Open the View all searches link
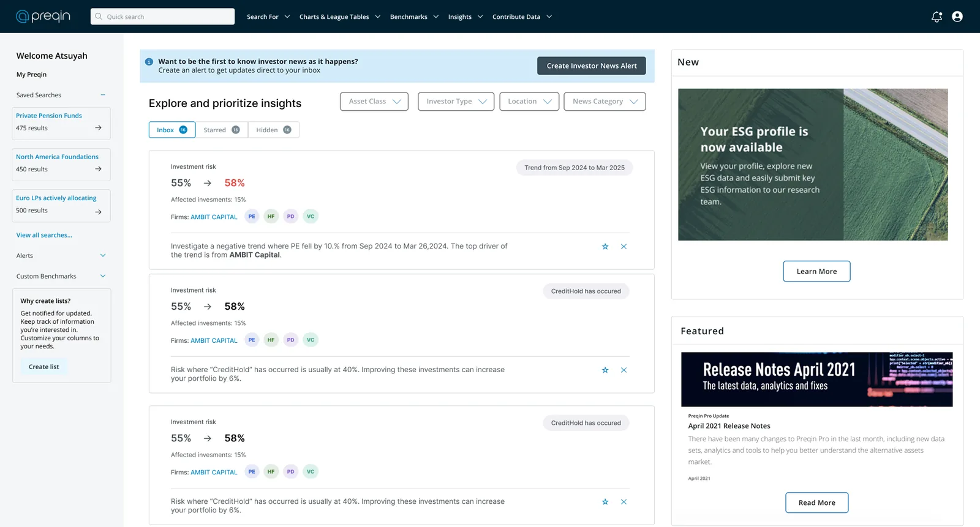Screen dimensions: 980x527 pos(44,235)
